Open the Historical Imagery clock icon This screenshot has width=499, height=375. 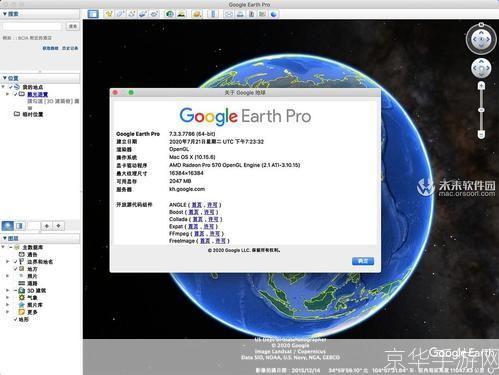tap(170, 14)
